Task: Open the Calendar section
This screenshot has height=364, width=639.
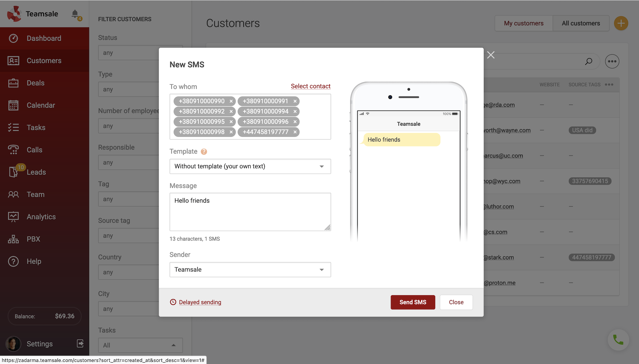Action: click(41, 105)
